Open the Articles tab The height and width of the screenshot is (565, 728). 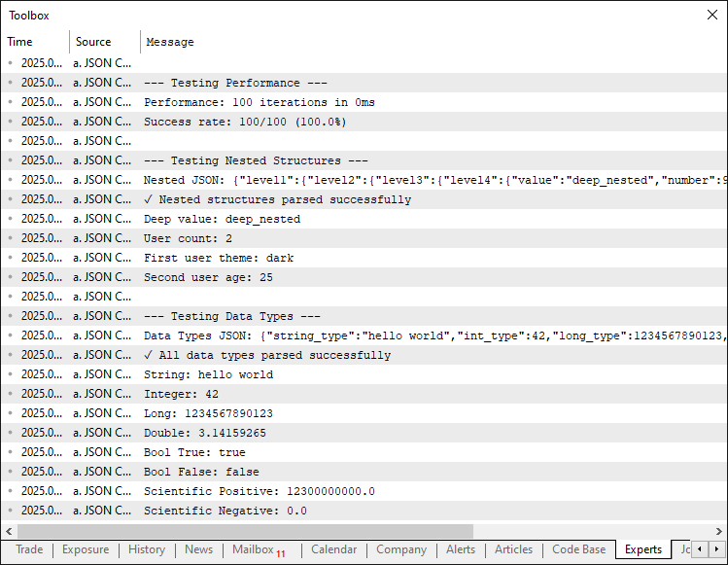[513, 549]
